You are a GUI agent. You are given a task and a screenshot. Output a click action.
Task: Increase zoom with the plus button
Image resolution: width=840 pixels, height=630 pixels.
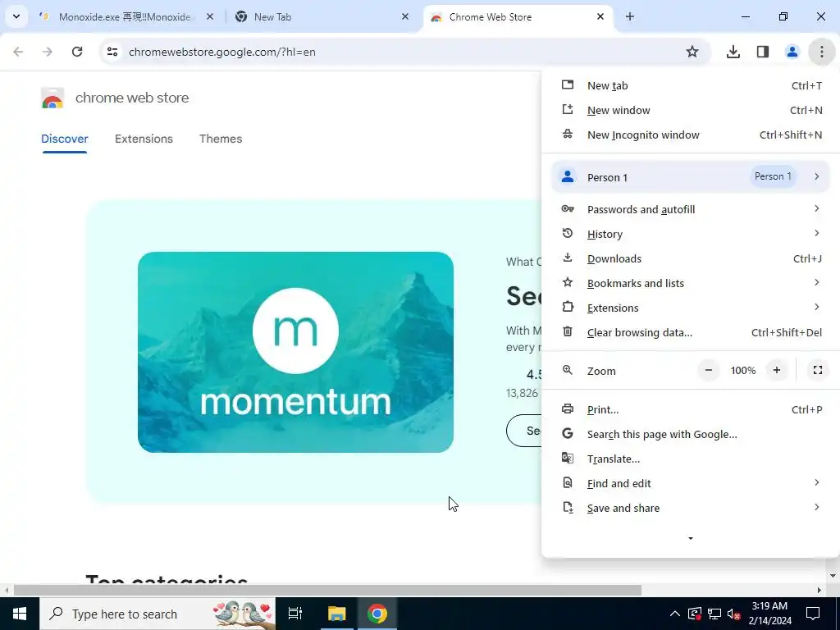coord(777,370)
